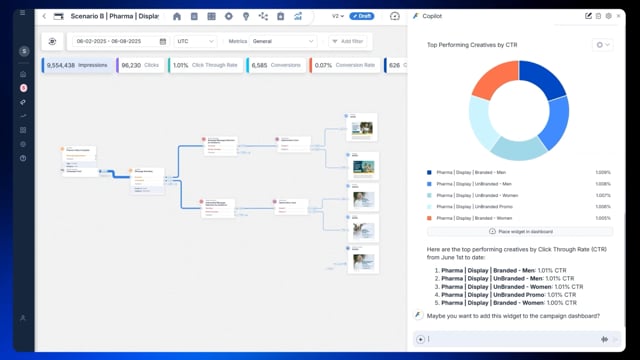Close the Copilot panel
The image size is (640, 360).
[x=618, y=16]
